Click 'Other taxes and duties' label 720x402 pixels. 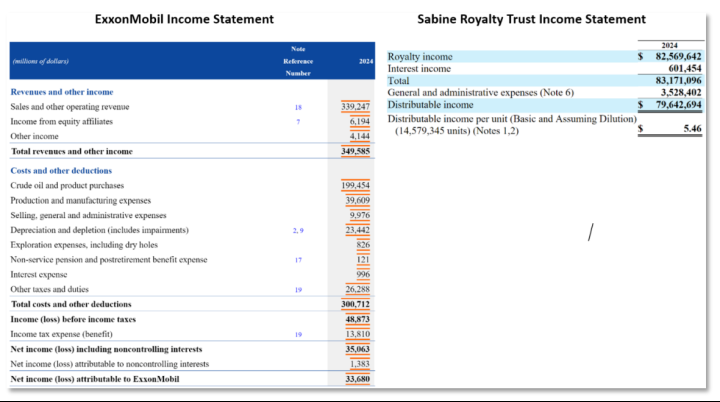[50, 289]
